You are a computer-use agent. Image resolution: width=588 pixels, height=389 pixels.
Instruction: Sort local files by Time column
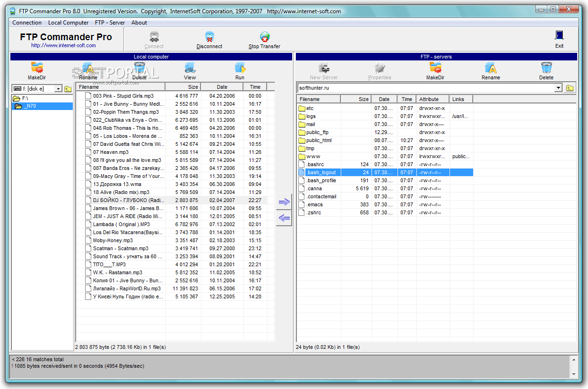[x=255, y=87]
